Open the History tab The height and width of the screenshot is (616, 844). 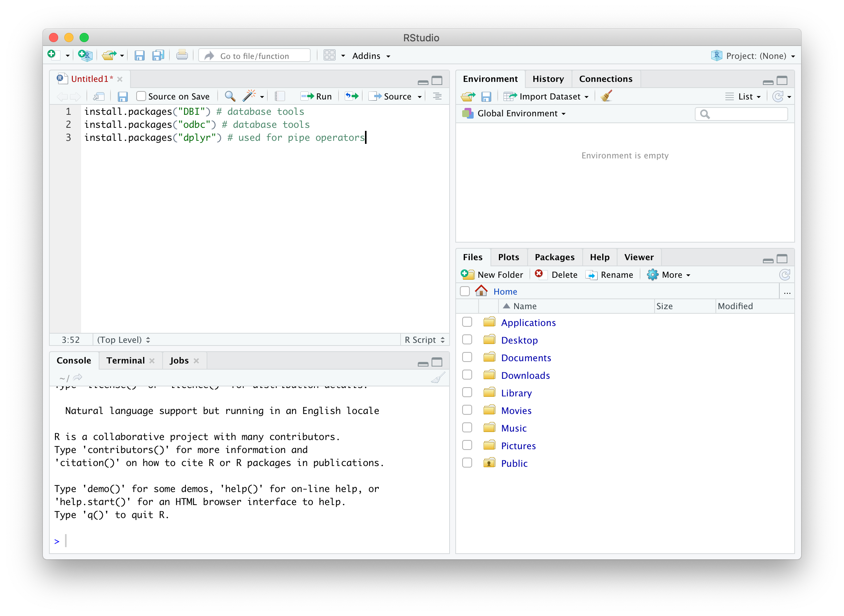coord(548,79)
